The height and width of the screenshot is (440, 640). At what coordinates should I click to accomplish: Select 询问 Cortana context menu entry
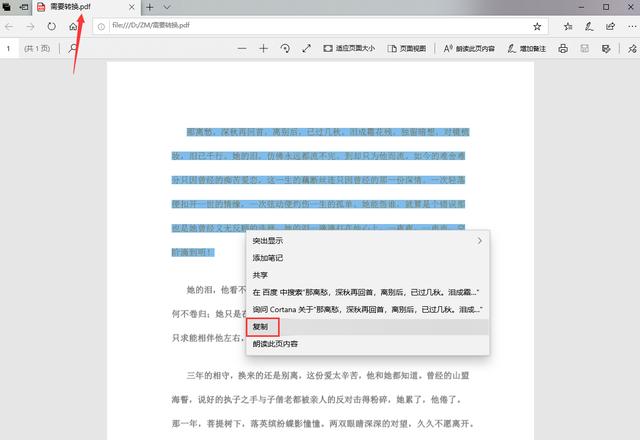pyautogui.click(x=367, y=309)
